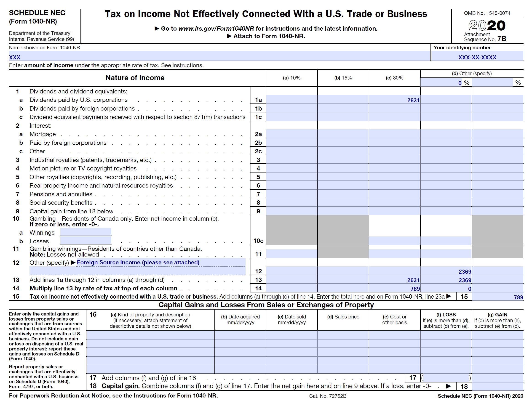Screen dimensions: 532x403
Task: Click the first Other percent rate field showing 0
Action: (441, 83)
